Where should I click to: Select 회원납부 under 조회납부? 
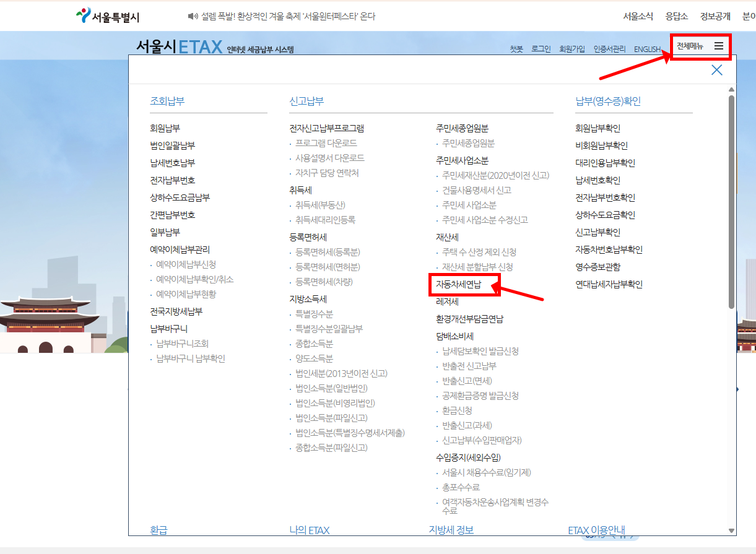(165, 128)
